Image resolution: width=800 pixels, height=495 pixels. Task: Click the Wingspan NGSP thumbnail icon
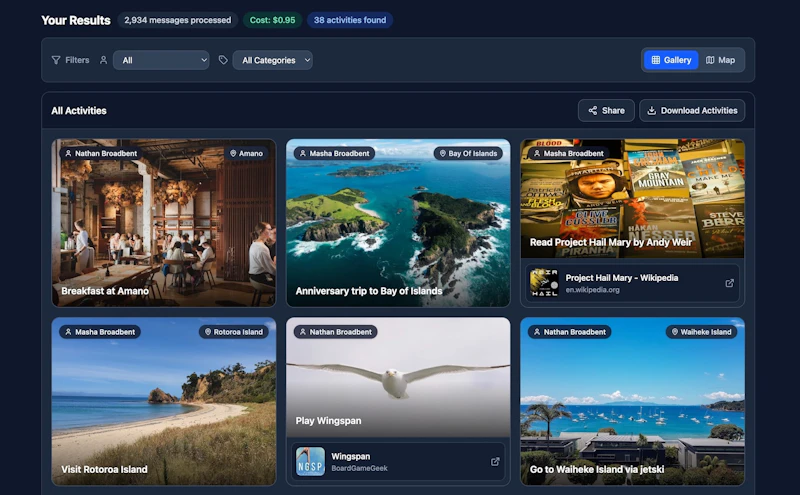point(310,461)
